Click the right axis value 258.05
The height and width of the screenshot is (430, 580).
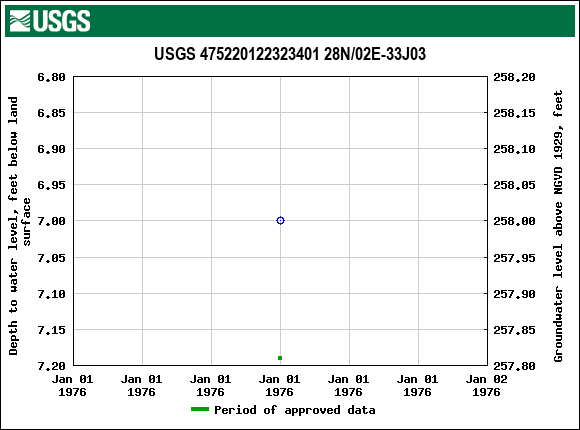coord(514,185)
